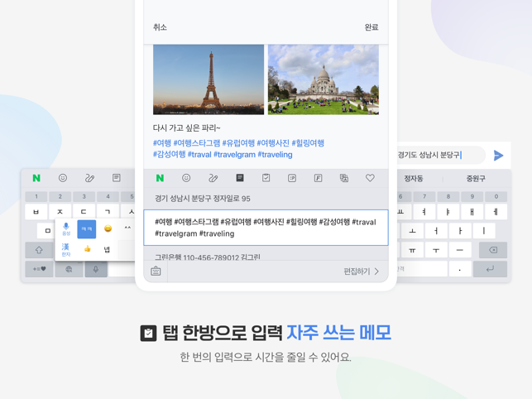Send message with blue paper plane icon
The image size is (532, 399).
point(498,155)
